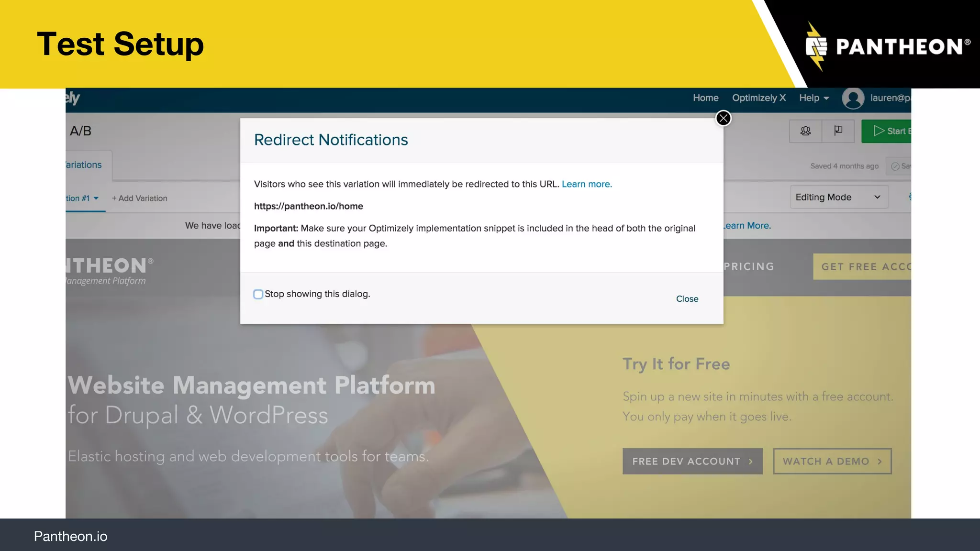Image resolution: width=980 pixels, height=551 pixels.
Task: Expand the Variation #1 dropdown arrow
Action: (x=96, y=198)
